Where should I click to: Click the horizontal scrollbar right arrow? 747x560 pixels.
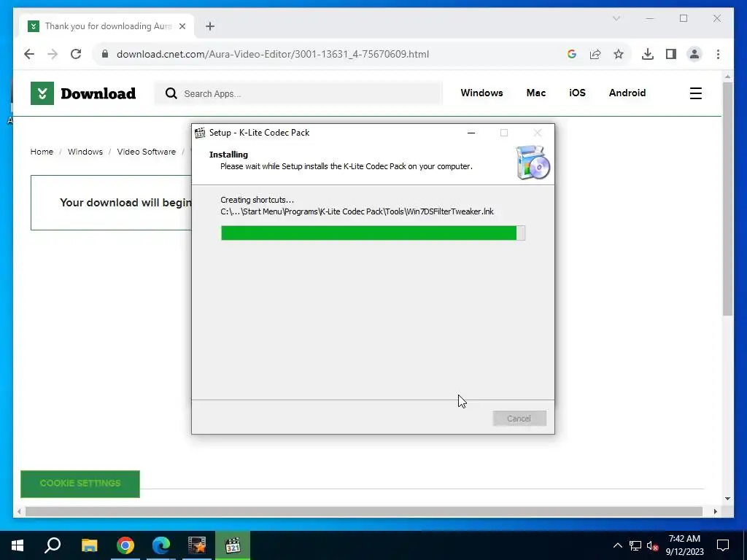[x=715, y=511]
